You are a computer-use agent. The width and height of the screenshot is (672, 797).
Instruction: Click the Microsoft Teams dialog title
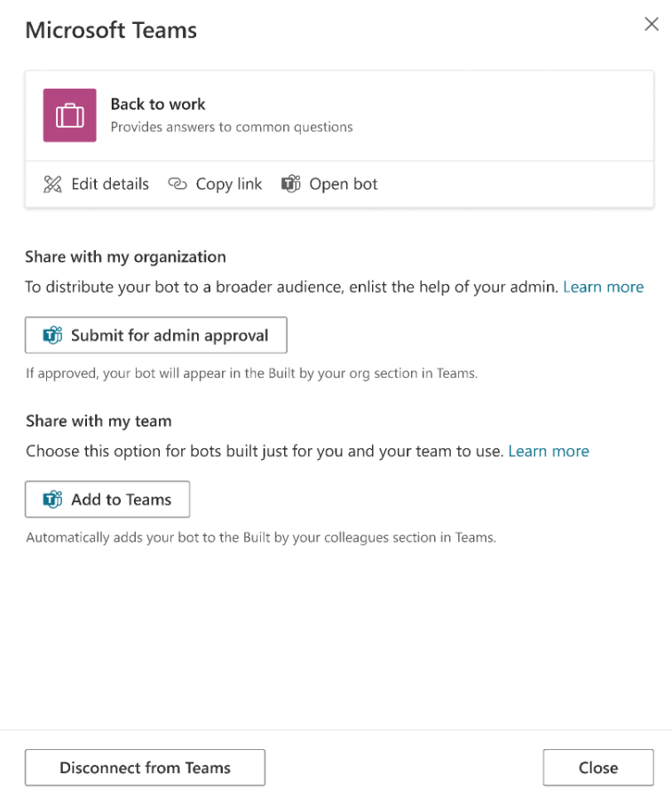[111, 30]
